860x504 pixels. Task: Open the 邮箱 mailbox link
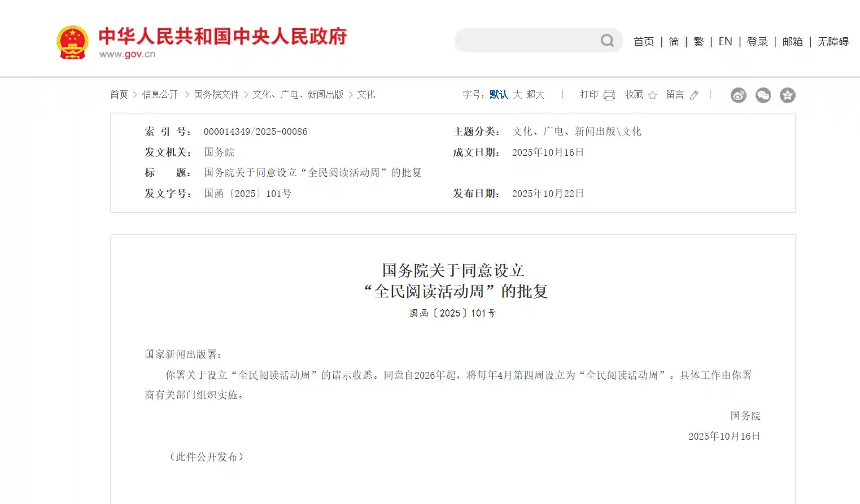pyautogui.click(x=792, y=42)
